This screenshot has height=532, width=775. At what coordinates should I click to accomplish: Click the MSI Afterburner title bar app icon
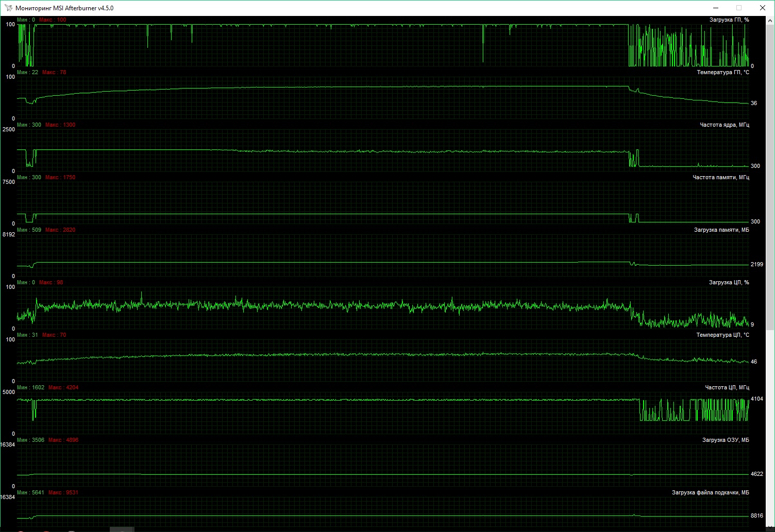tap(8, 8)
